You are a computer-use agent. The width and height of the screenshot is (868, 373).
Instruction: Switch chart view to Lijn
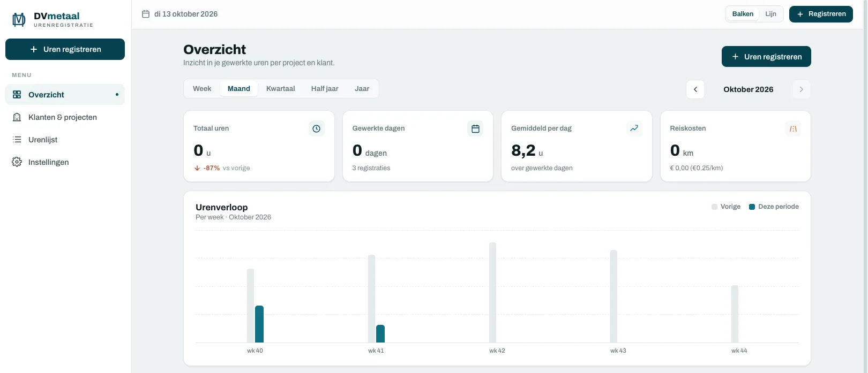click(770, 14)
